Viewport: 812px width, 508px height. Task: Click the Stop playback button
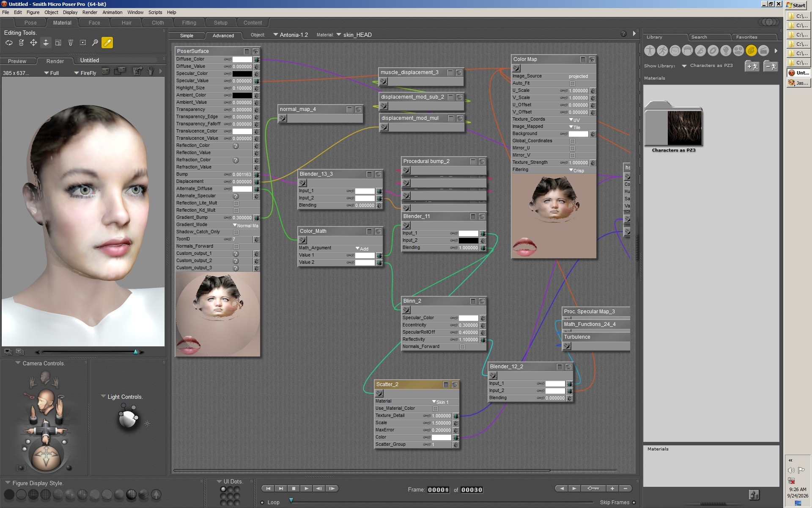tap(294, 489)
